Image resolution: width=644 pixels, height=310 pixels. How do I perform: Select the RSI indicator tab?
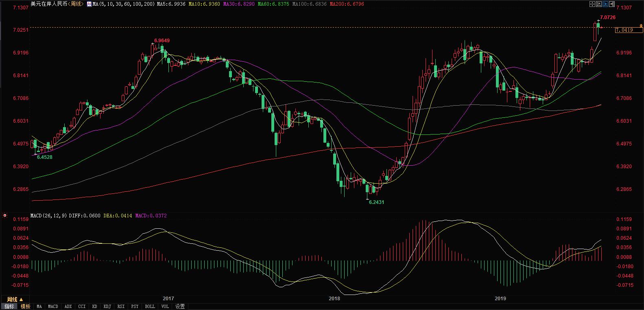121,306
